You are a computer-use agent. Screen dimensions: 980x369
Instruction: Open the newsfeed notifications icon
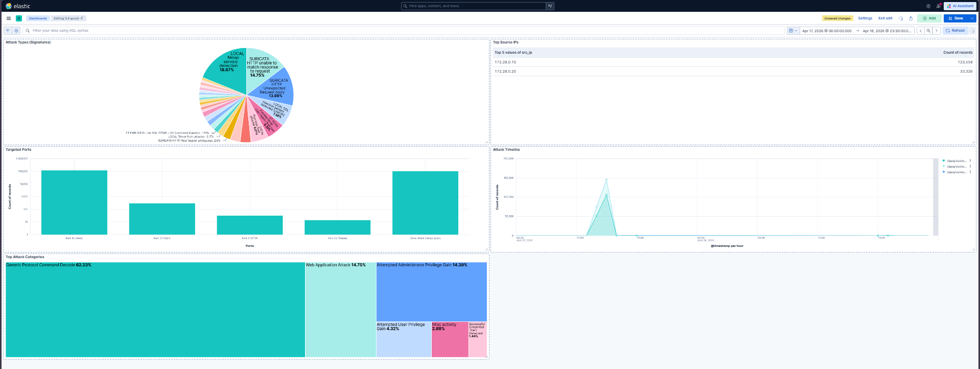tap(938, 6)
